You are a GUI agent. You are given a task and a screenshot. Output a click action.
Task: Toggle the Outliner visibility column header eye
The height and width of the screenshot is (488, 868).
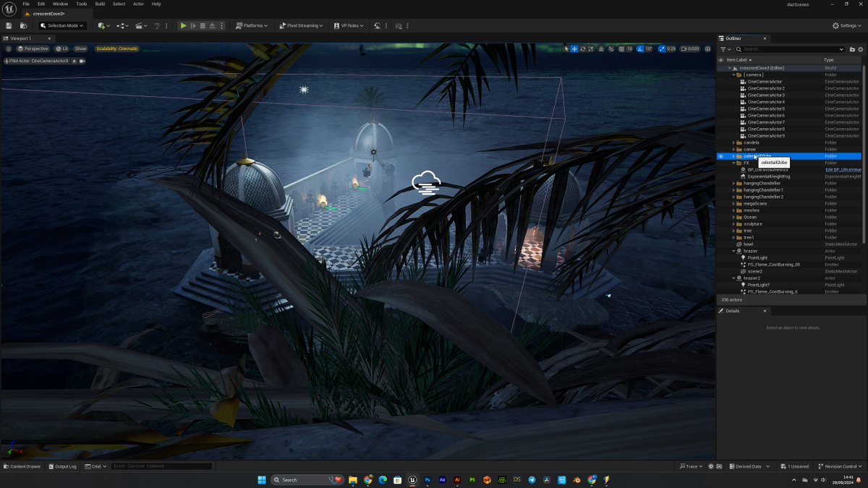click(x=720, y=60)
